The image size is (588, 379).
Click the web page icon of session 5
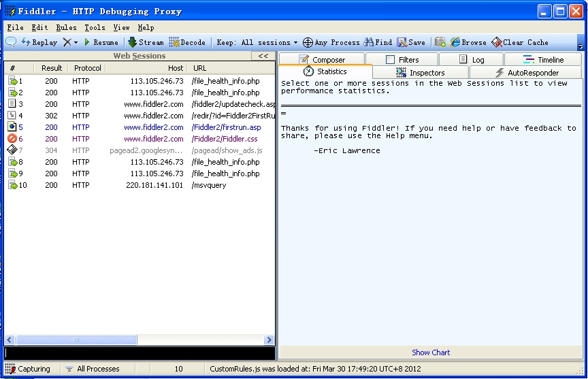(12, 127)
